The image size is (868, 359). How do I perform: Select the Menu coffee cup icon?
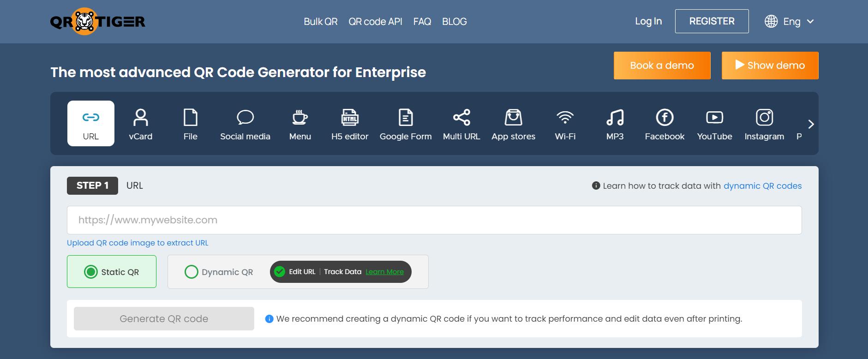coord(300,118)
